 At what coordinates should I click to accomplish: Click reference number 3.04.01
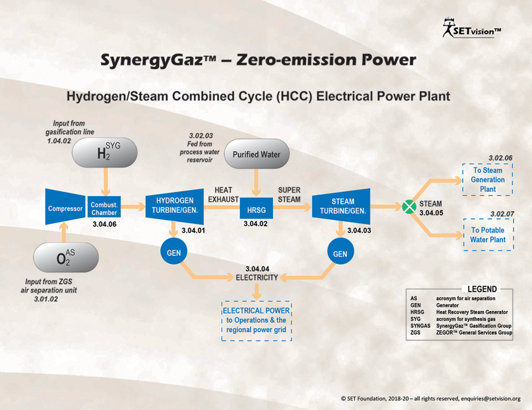[x=193, y=231]
